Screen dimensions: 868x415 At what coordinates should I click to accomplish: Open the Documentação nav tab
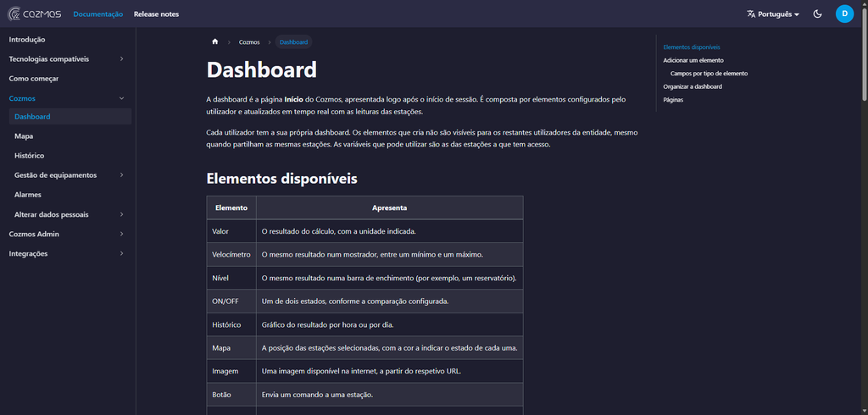point(98,14)
